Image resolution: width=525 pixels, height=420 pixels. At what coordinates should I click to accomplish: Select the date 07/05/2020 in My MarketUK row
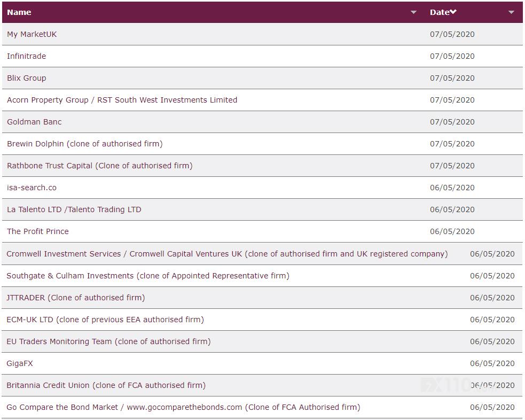tap(452, 34)
